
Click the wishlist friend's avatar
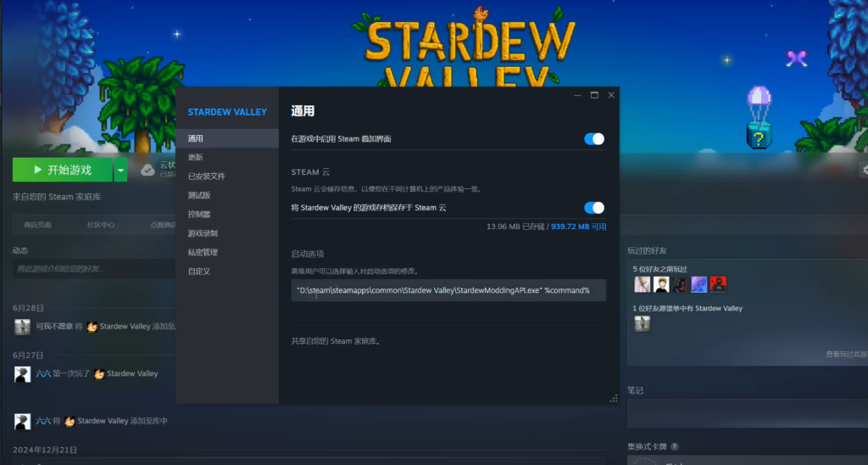pyautogui.click(x=643, y=323)
